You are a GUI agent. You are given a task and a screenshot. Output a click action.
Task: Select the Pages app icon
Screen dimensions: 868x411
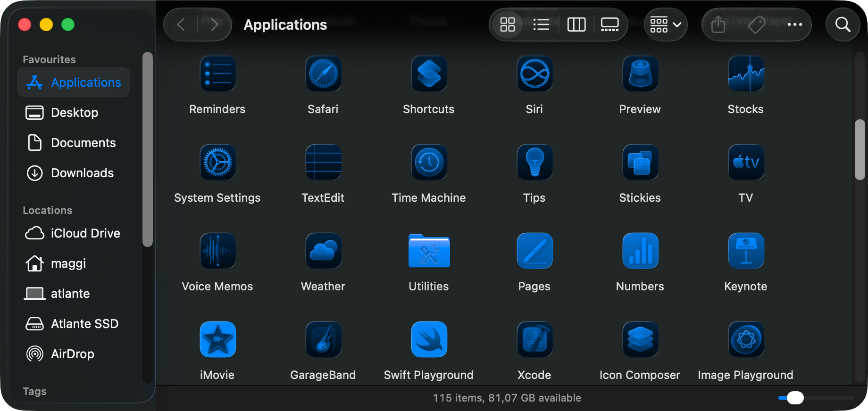pos(534,251)
